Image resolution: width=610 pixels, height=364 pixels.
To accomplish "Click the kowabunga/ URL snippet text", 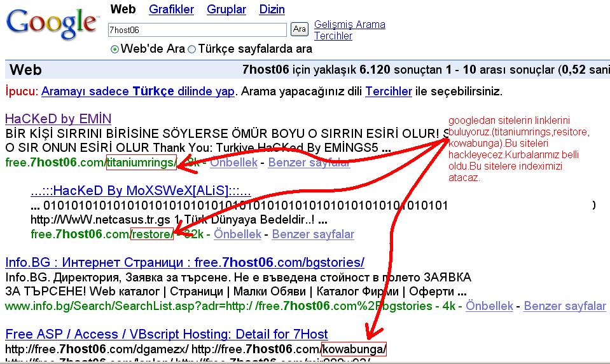I will [x=354, y=349].
